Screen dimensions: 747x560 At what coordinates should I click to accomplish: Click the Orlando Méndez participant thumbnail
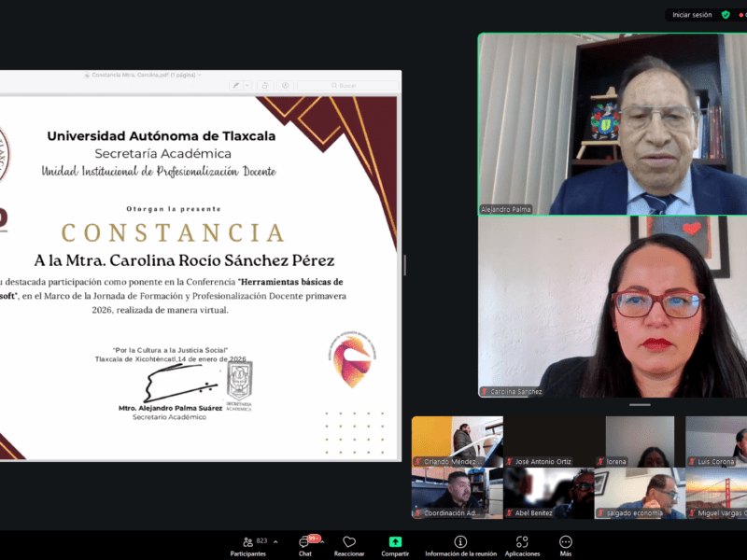click(458, 441)
